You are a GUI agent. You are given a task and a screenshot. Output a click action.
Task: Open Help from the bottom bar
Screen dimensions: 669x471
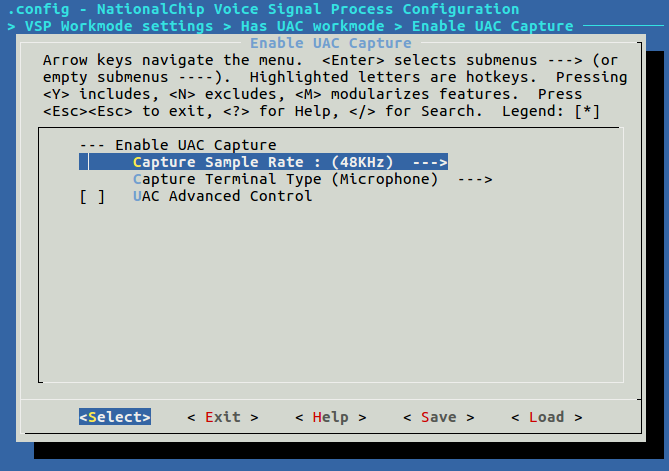click(x=330, y=417)
